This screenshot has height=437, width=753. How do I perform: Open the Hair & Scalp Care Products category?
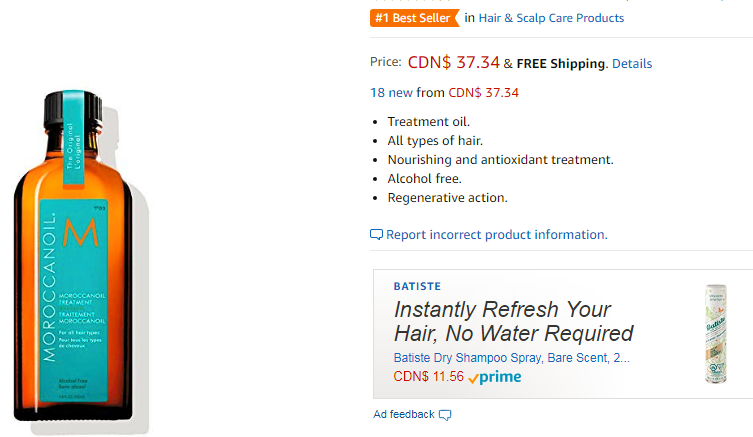pyautogui.click(x=551, y=18)
